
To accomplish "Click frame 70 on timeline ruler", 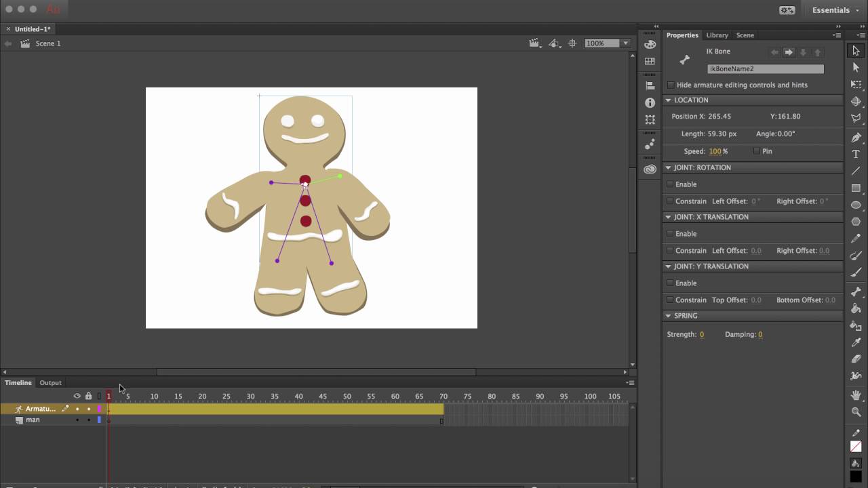I will 443,396.
